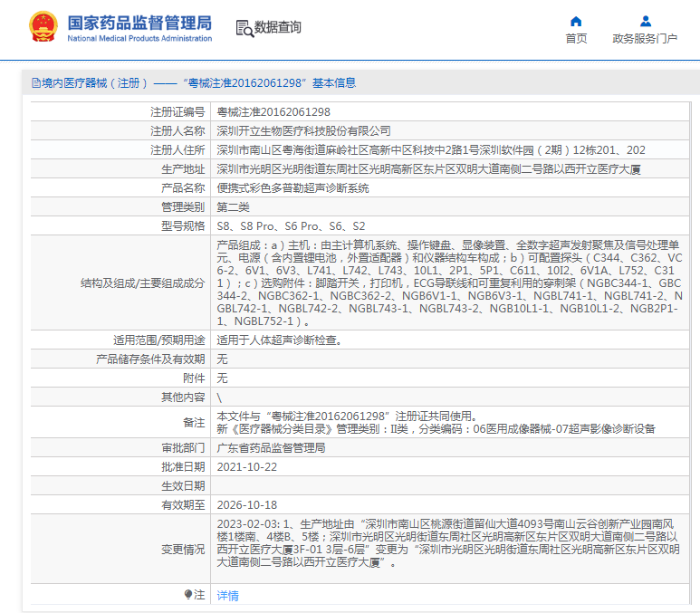This screenshot has height=613, width=700.
Task: Click the national emblem logo
Action: (43, 27)
